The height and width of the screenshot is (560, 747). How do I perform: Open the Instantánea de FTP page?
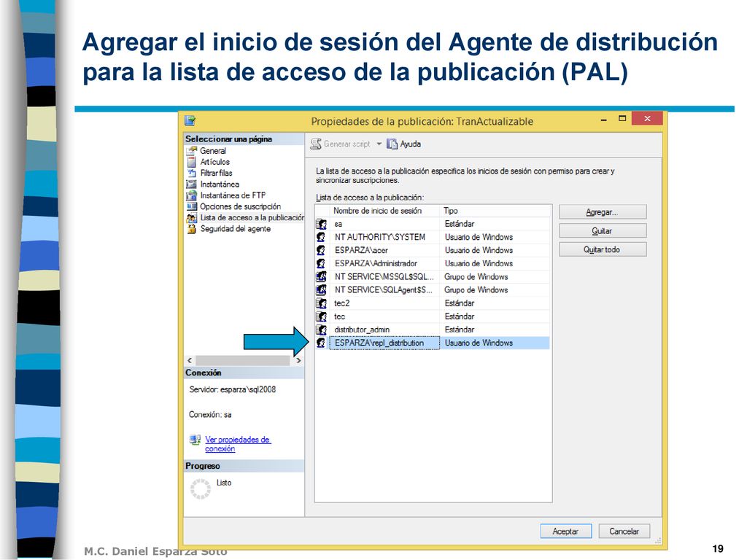tap(233, 195)
